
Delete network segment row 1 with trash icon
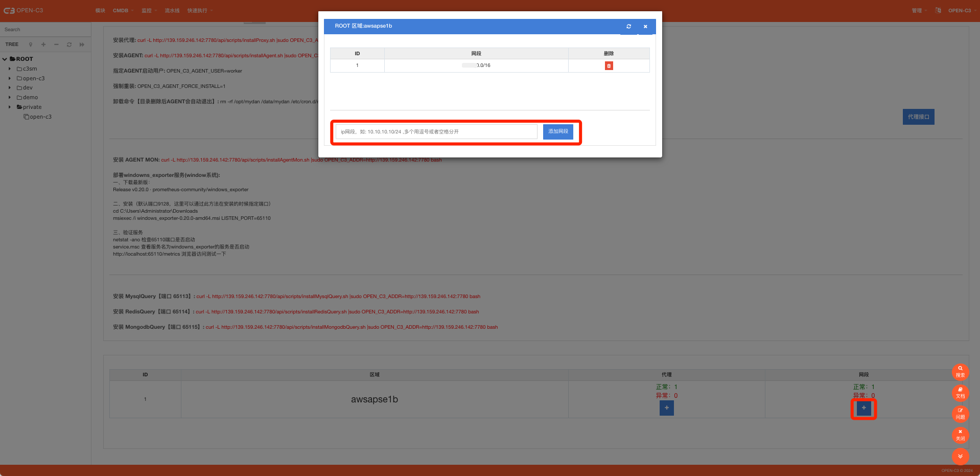tap(609, 65)
